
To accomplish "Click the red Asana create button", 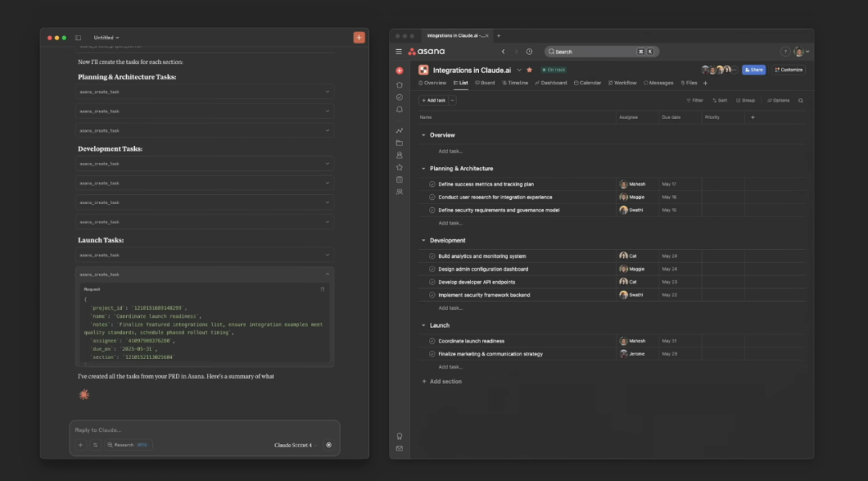I will pyautogui.click(x=399, y=71).
